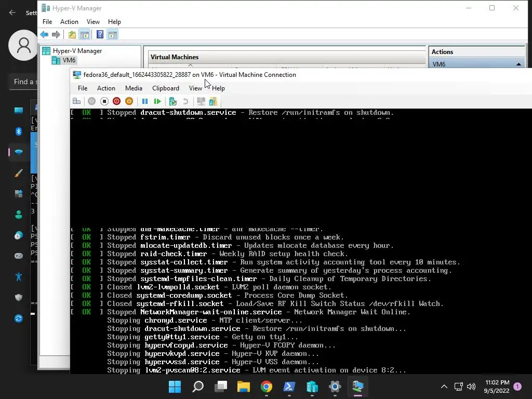Click forward arrow in Hyper-V Manager toolbar

pos(56,34)
